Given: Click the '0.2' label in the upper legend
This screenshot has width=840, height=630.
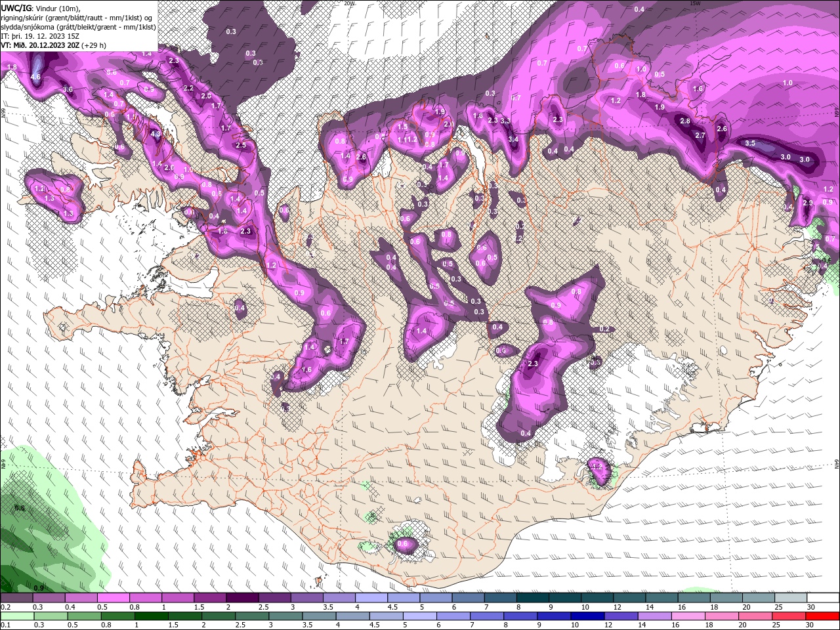Looking at the screenshot, I should coord(5,606).
